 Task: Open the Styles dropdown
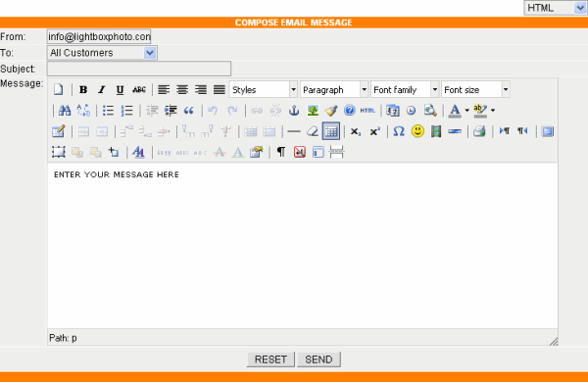[264, 89]
